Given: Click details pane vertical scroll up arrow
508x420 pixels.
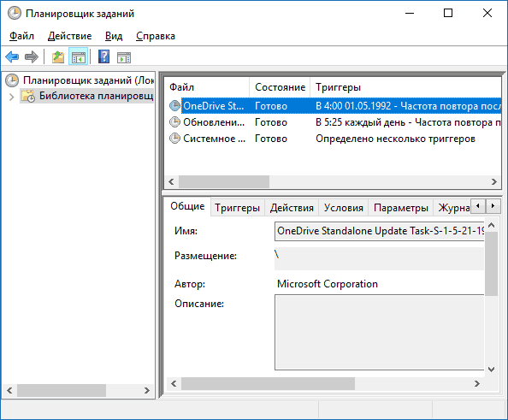Looking at the screenshot, I should (491, 225).
